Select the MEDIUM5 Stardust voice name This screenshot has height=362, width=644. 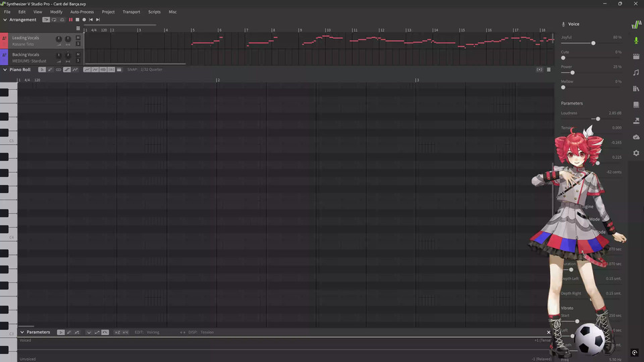tap(29, 61)
